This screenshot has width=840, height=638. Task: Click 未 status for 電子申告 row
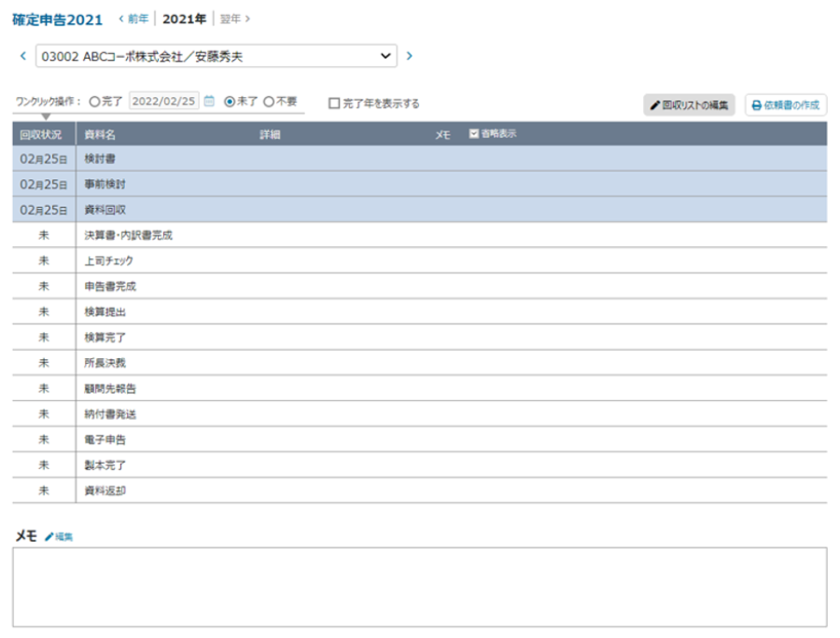click(44, 439)
